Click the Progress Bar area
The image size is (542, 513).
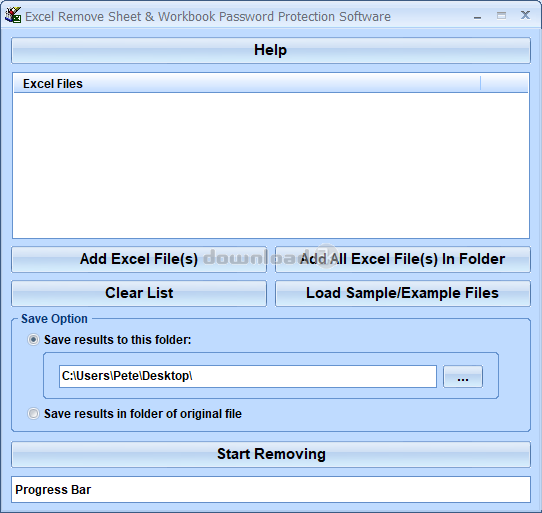tap(271, 489)
